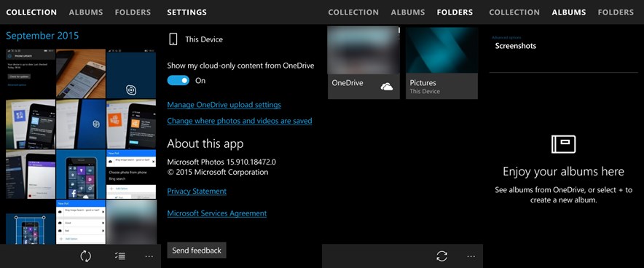Tap the sync icon in Collection screen toolbar
This screenshot has width=644, height=268.
pos(85,256)
